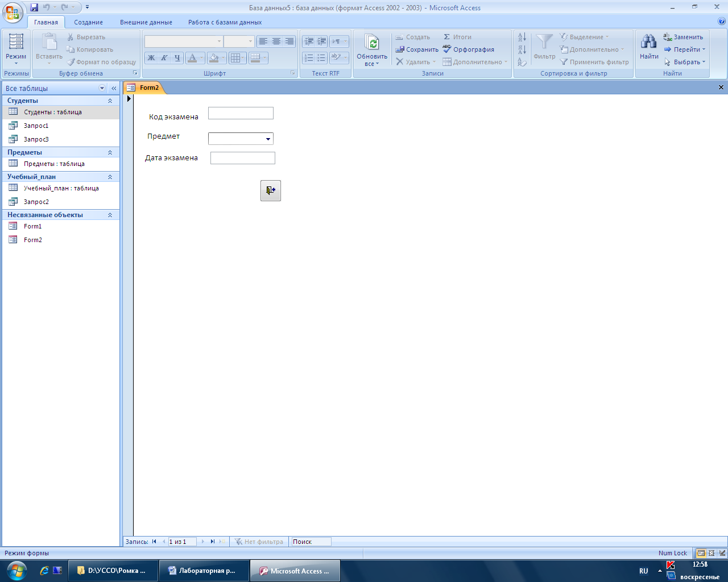
Task: Collapse the Студенты group
Action: pos(110,101)
